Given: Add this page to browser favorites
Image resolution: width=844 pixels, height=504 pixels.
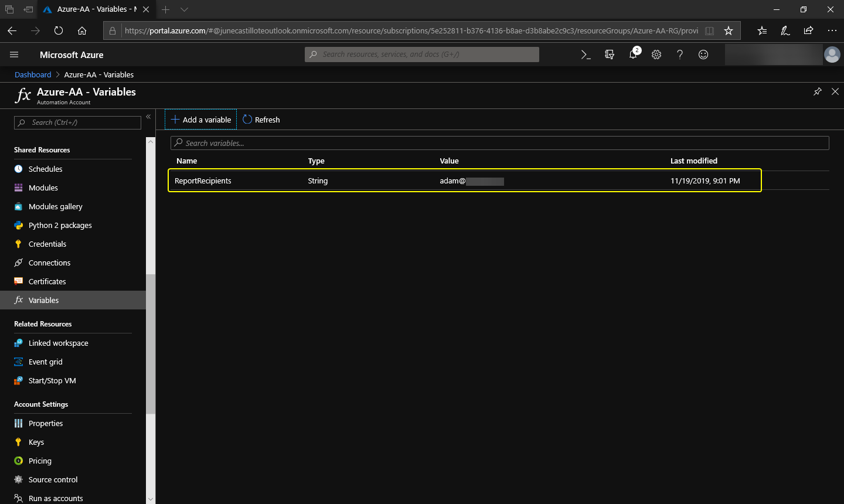Looking at the screenshot, I should tap(729, 30).
